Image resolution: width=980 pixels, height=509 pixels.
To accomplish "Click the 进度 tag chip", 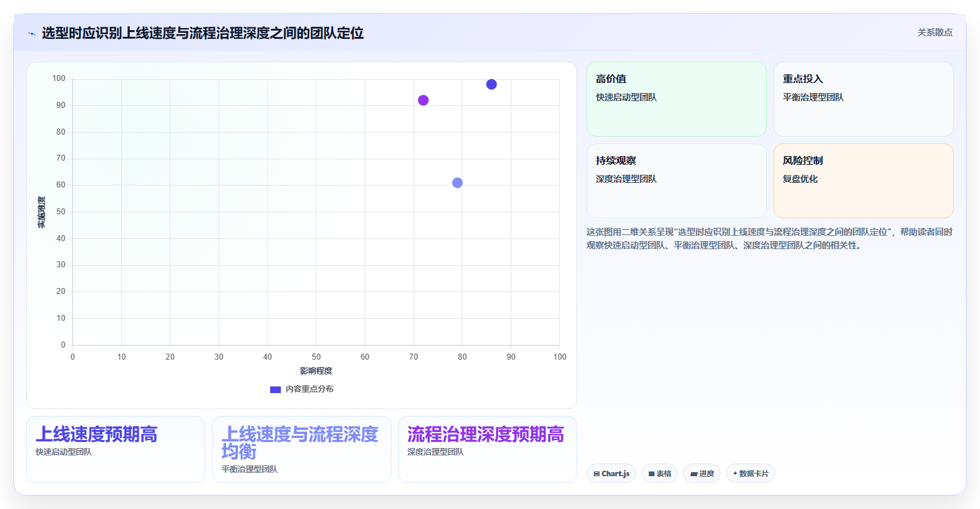I will 702,474.
